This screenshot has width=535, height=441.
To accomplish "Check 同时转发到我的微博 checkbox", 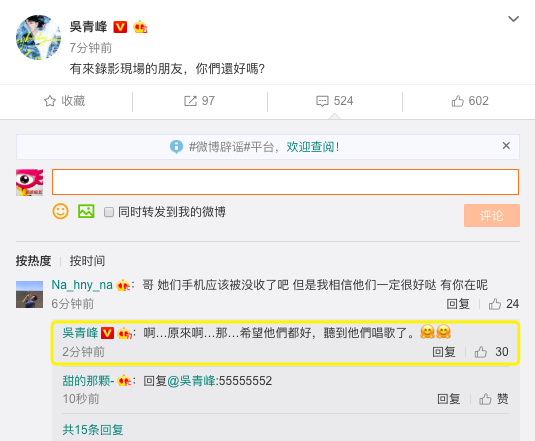I will pos(109,212).
